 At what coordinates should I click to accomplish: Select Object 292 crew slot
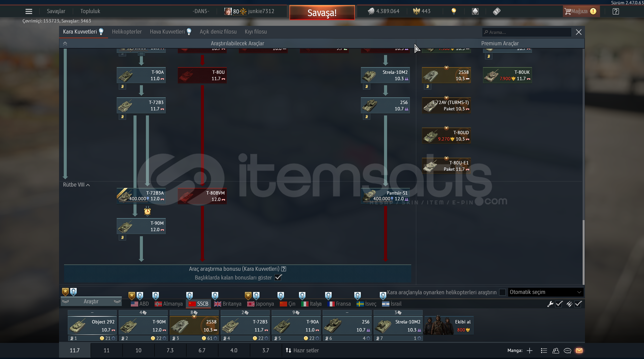(92, 325)
